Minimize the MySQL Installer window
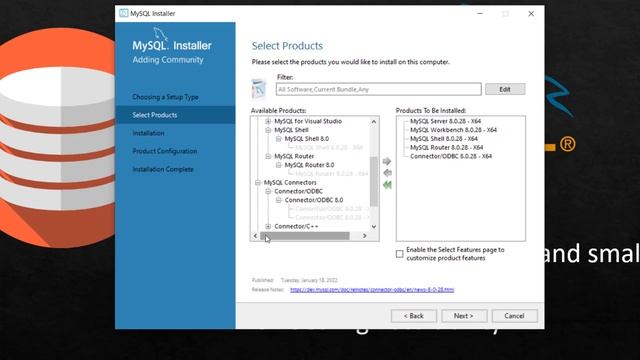Viewport: 640px width, 360px height. (480, 13)
